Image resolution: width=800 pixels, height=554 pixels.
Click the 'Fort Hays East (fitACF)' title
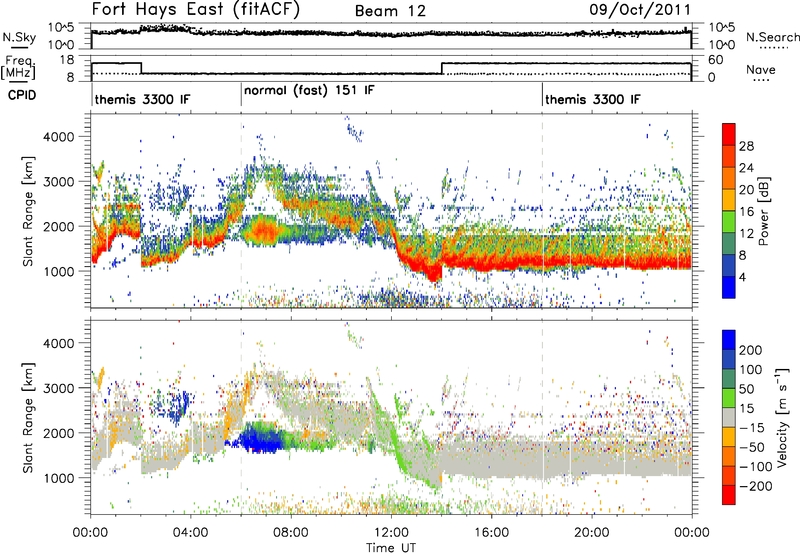196,10
